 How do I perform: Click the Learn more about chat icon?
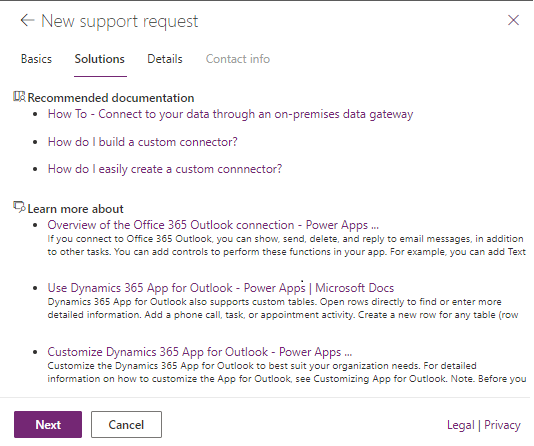(x=19, y=207)
